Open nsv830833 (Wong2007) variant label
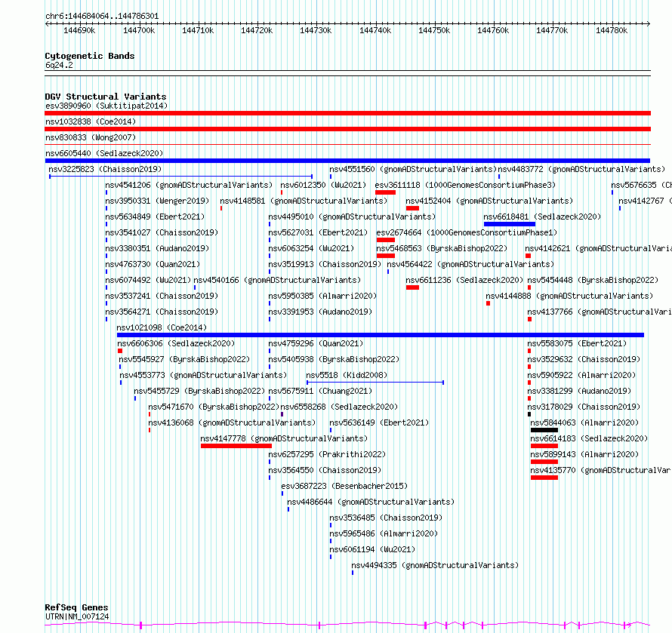Viewport: 672px width, 633px height. pyautogui.click(x=91, y=137)
